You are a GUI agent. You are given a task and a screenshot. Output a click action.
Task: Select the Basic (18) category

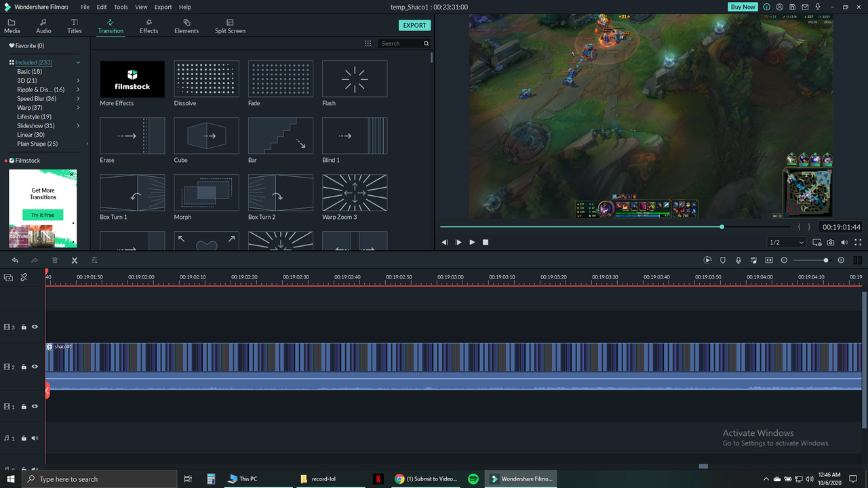coord(29,71)
